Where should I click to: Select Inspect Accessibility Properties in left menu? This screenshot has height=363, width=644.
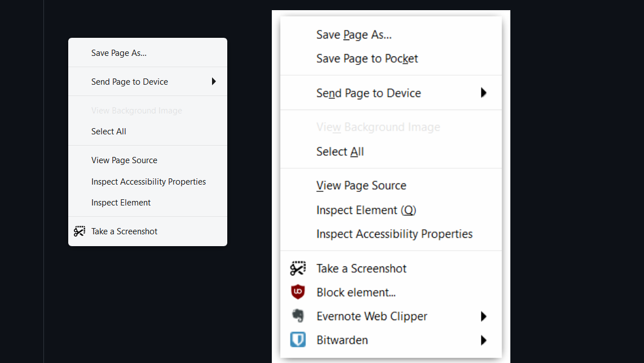pyautogui.click(x=147, y=181)
